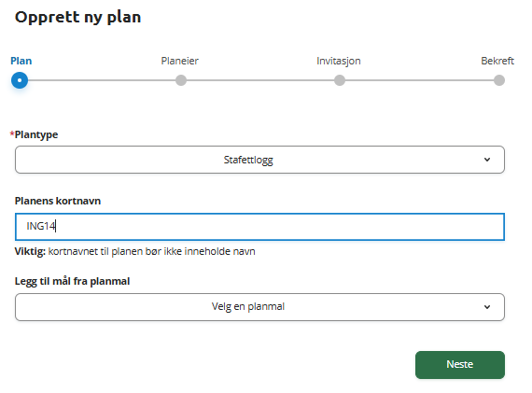This screenshot has width=532, height=393.
Task: Focus the Planens kortnavn input containing ING14
Action: coord(259,227)
